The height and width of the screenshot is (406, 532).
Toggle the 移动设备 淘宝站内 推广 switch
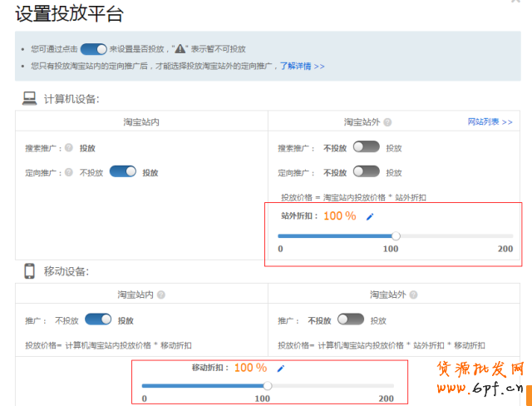pos(98,319)
